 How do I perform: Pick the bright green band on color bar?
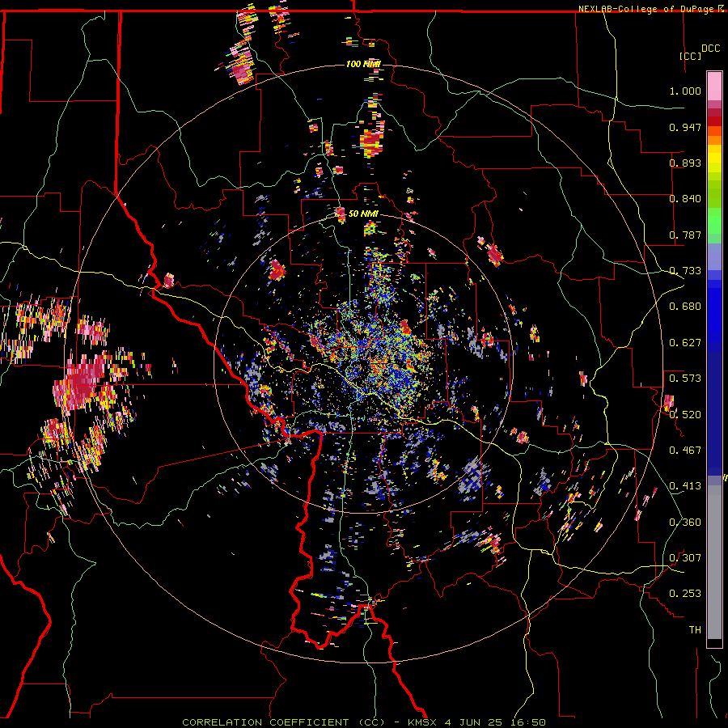pos(714,221)
